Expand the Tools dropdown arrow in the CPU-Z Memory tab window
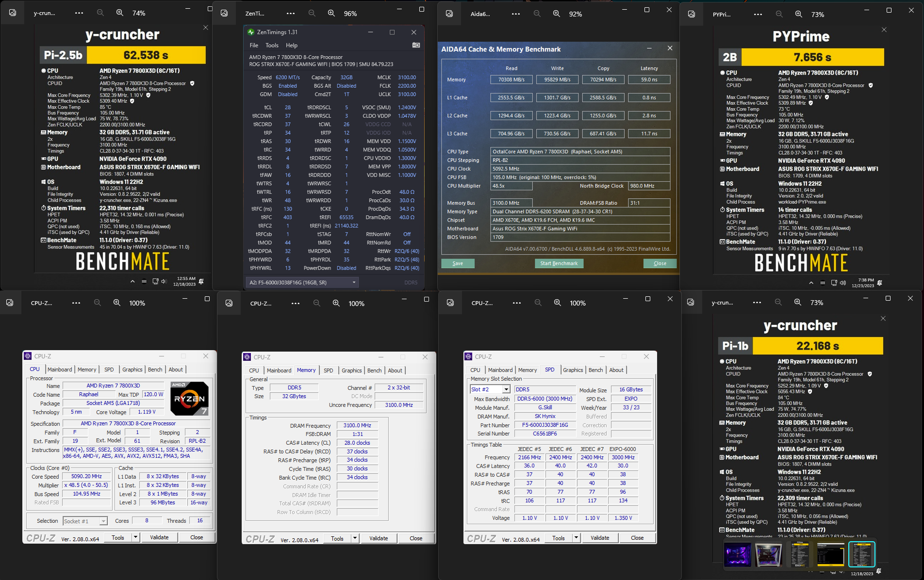 355,538
